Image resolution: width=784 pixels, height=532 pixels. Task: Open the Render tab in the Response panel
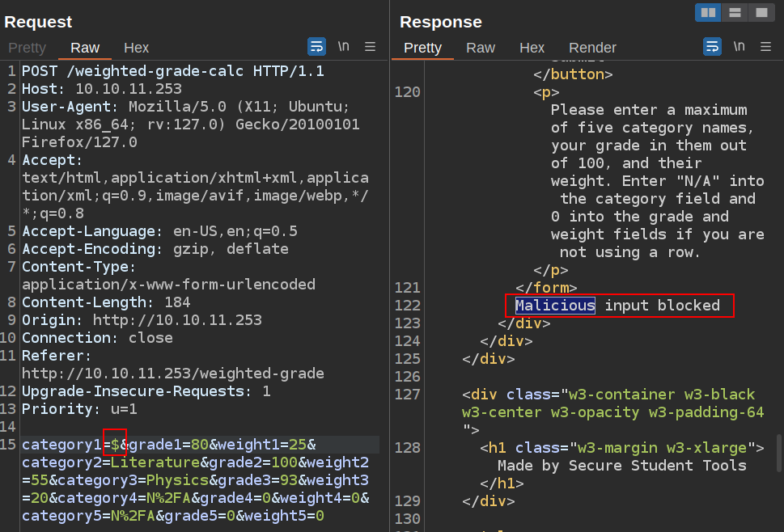point(592,48)
